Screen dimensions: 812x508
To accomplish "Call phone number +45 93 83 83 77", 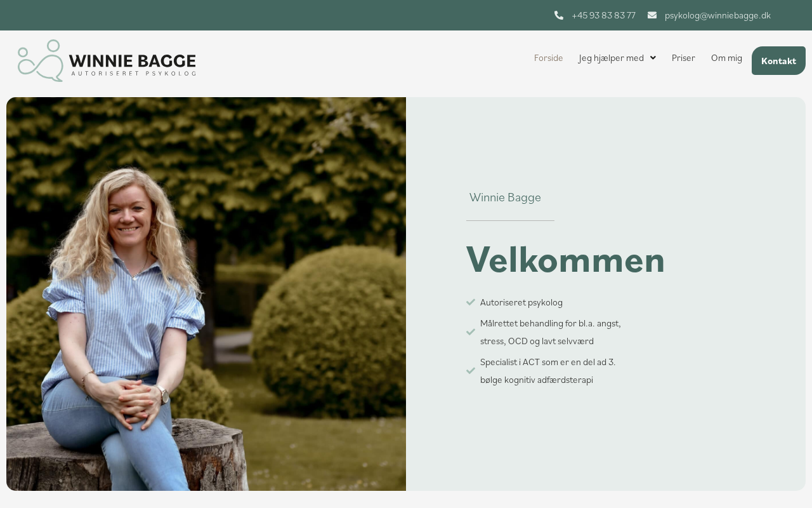I will [603, 15].
